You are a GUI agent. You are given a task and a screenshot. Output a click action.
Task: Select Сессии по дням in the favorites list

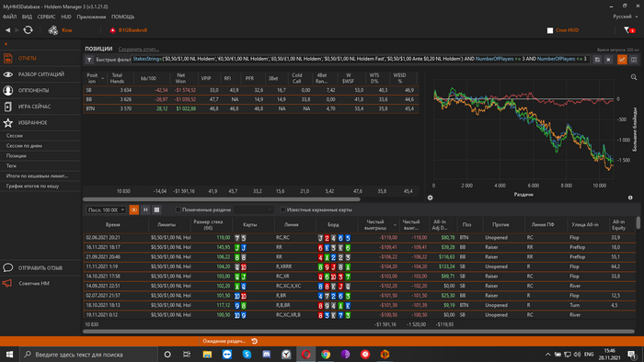[24, 145]
